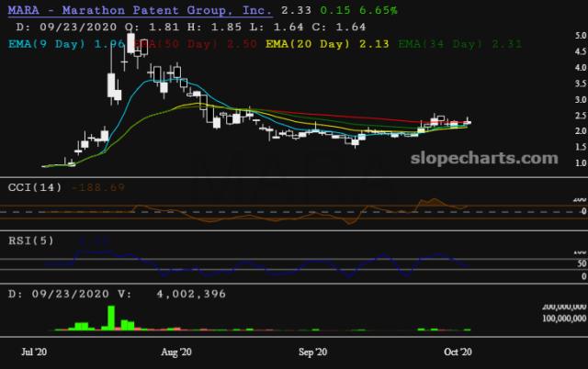The image size is (588, 369).
Task: Click the Sep '20 date marker
Action: (x=313, y=352)
